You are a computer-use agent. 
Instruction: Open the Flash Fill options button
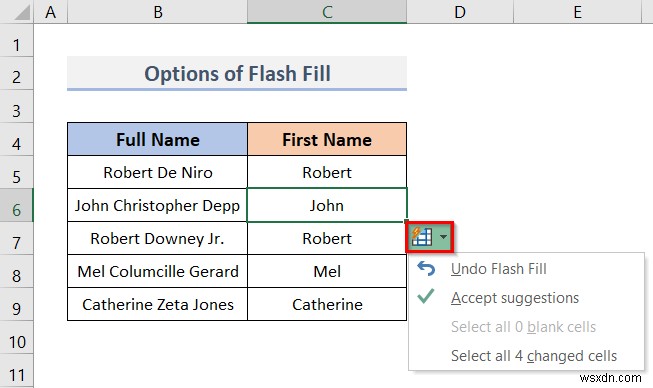tap(429, 237)
